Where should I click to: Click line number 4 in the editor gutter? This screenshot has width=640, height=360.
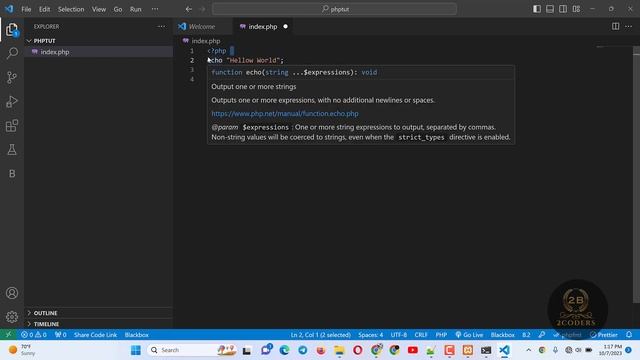point(192,79)
